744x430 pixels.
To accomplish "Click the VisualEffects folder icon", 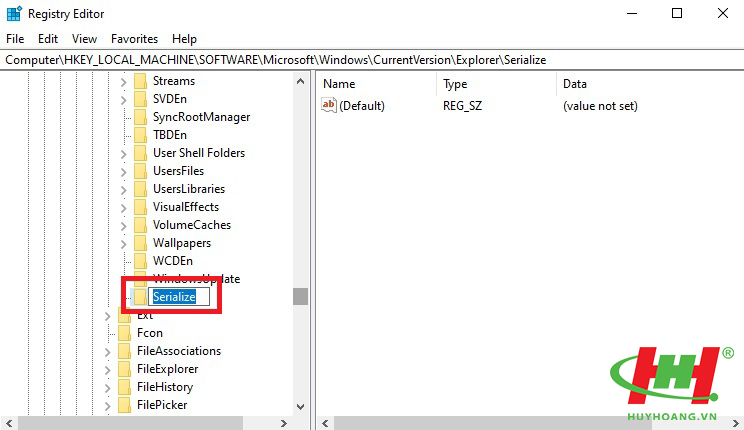I will coord(140,207).
